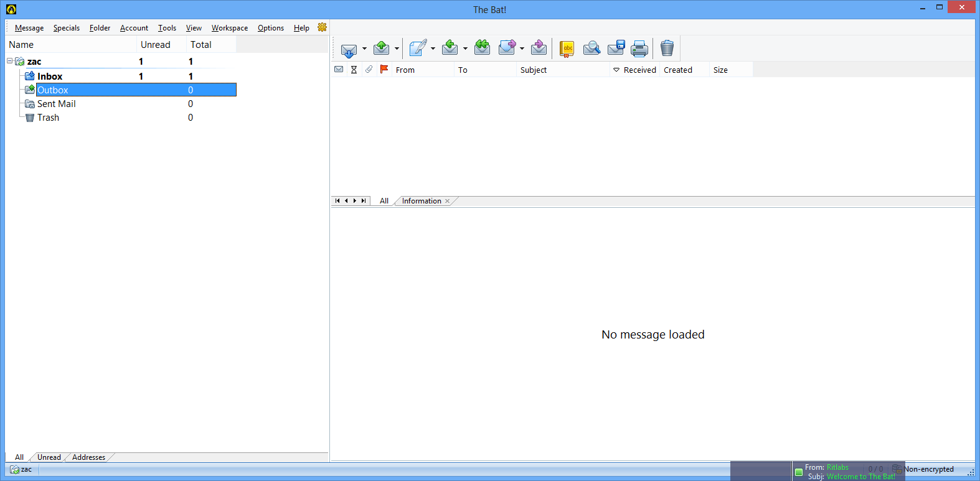Close the Information tab
This screenshot has height=481, width=980.
447,201
